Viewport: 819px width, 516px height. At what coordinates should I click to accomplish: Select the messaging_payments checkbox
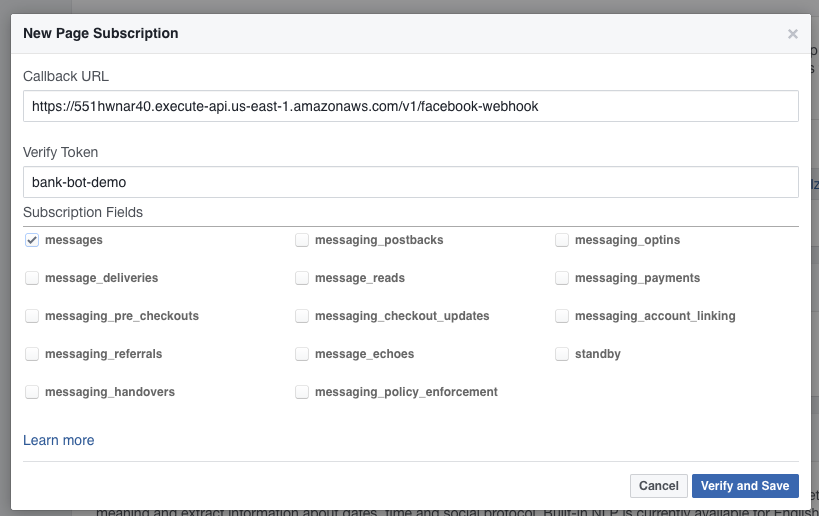tap(562, 278)
